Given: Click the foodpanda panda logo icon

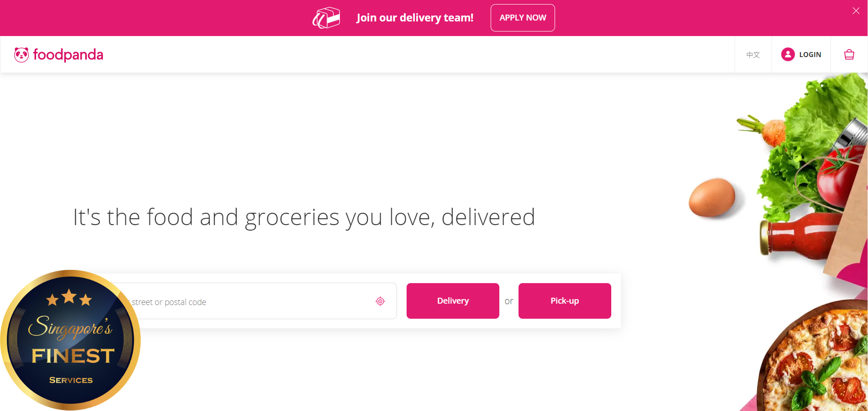Looking at the screenshot, I should pos(21,55).
